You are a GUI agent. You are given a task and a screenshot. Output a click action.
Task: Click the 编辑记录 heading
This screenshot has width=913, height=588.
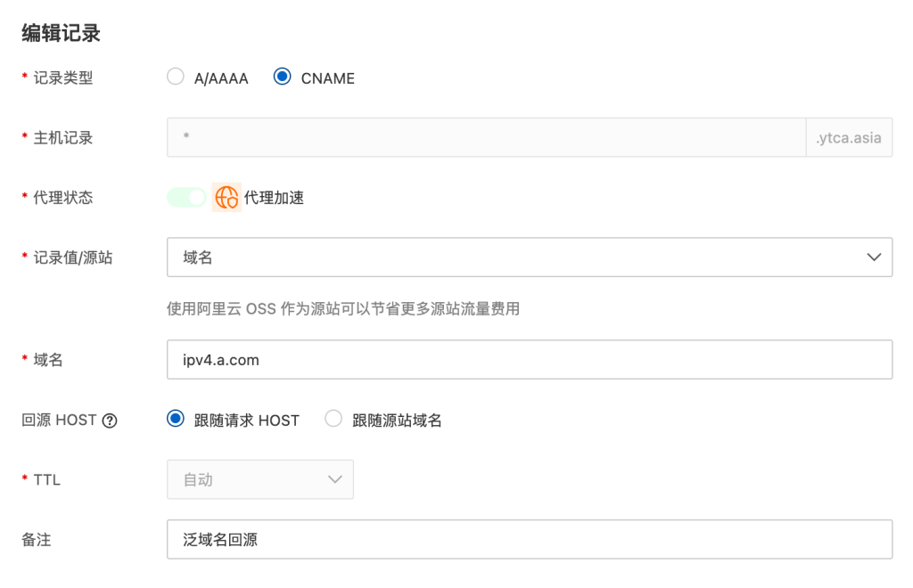click(x=61, y=34)
